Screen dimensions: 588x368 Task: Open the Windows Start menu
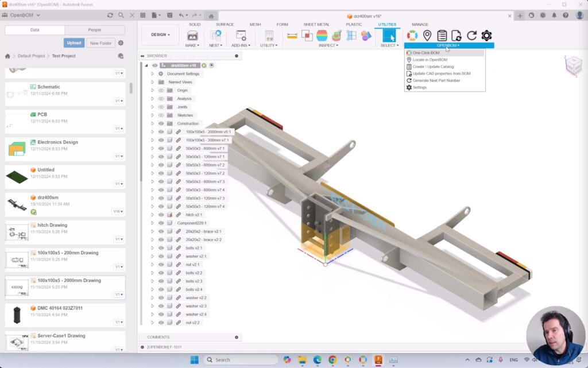click(194, 360)
